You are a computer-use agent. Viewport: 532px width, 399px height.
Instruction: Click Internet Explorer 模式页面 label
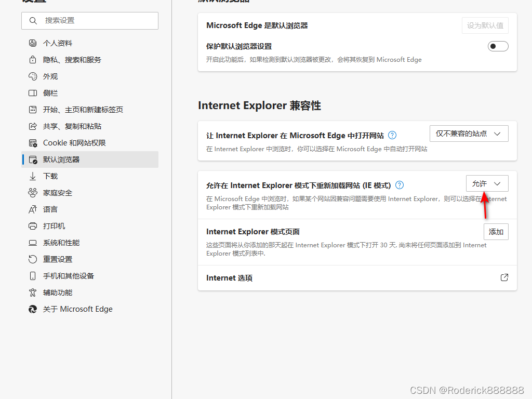click(x=253, y=232)
